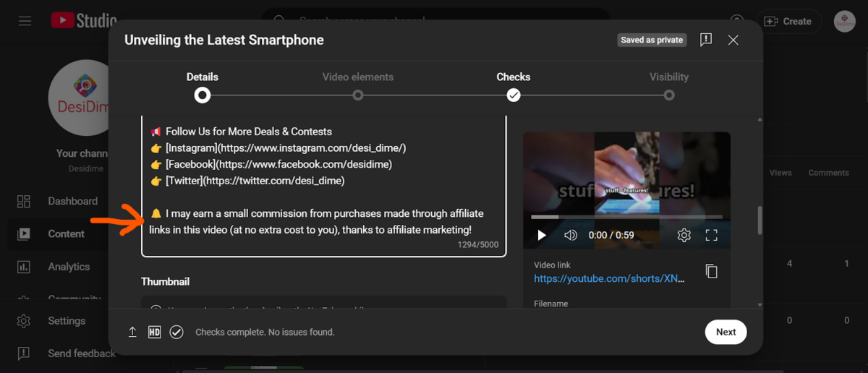Go to the Details step
The width and height of the screenshot is (868, 373).
203,95
